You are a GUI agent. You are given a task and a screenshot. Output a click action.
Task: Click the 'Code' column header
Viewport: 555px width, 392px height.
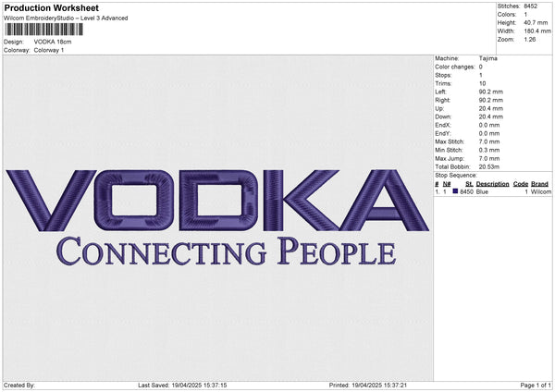pos(521,184)
